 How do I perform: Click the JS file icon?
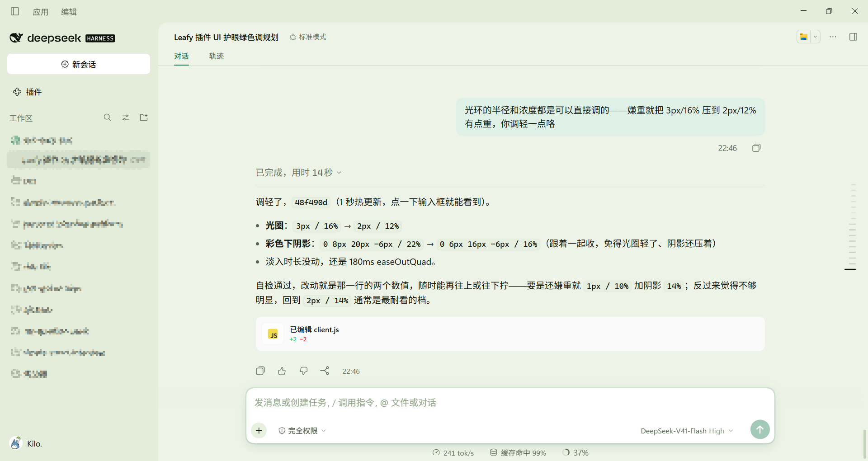pyautogui.click(x=273, y=334)
